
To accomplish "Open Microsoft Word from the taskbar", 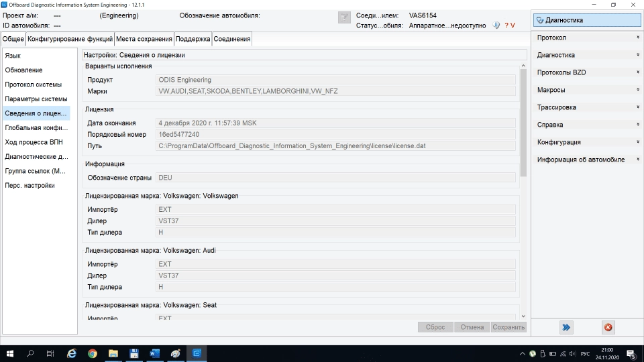I will click(x=155, y=353).
